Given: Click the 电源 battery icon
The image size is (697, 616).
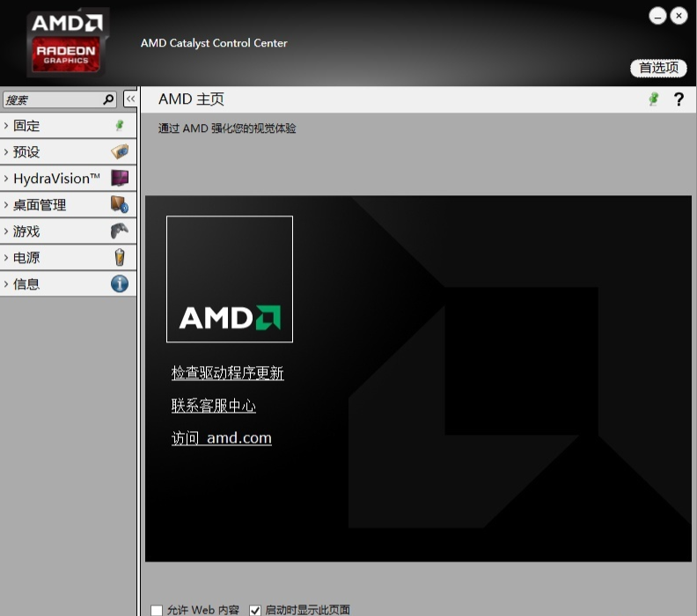Looking at the screenshot, I should click(120, 257).
